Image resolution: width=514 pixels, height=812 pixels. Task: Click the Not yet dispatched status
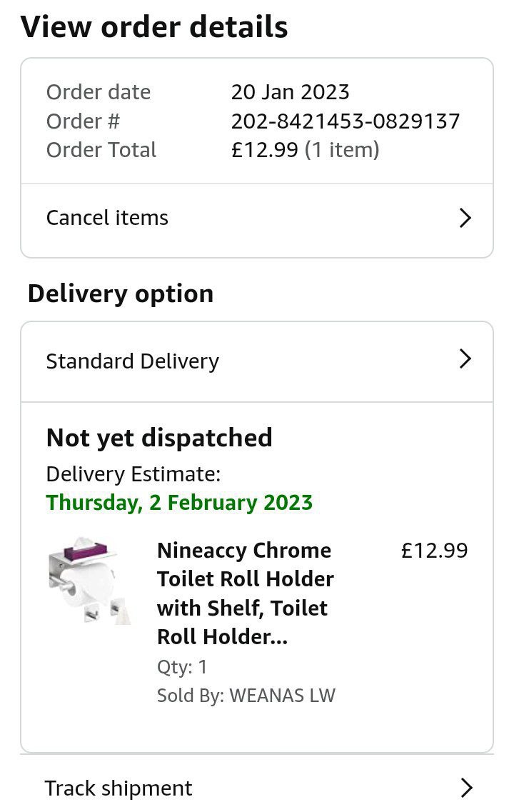tap(159, 437)
